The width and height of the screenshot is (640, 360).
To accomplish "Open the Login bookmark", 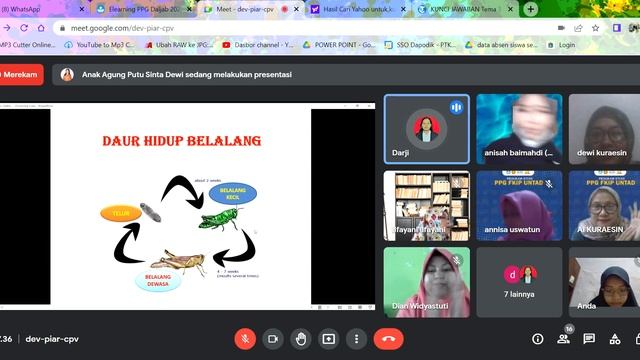I will (561, 45).
